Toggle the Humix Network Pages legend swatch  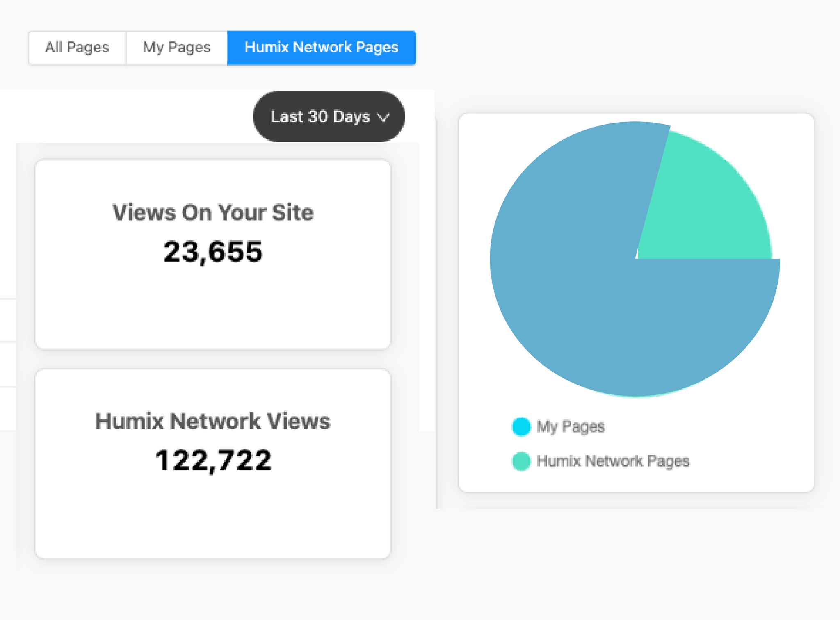coord(521,461)
